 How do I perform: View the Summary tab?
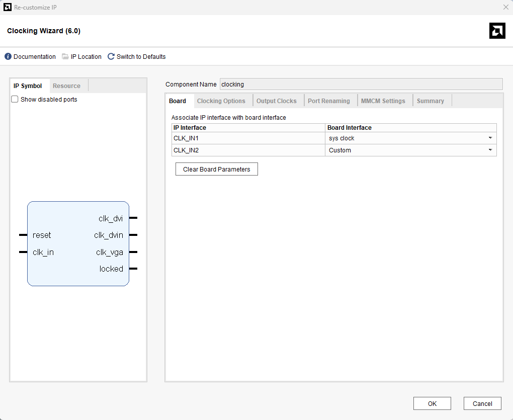tap(430, 101)
